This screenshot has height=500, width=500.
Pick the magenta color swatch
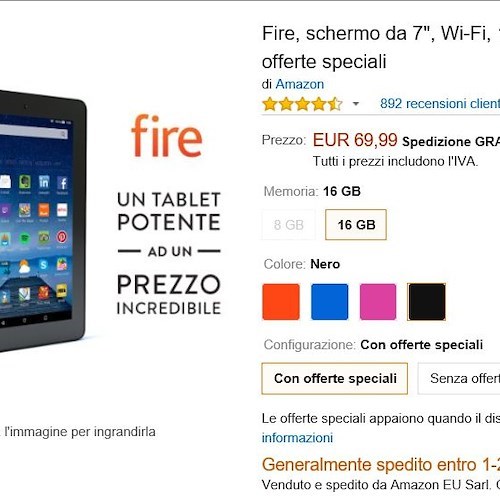point(378,302)
